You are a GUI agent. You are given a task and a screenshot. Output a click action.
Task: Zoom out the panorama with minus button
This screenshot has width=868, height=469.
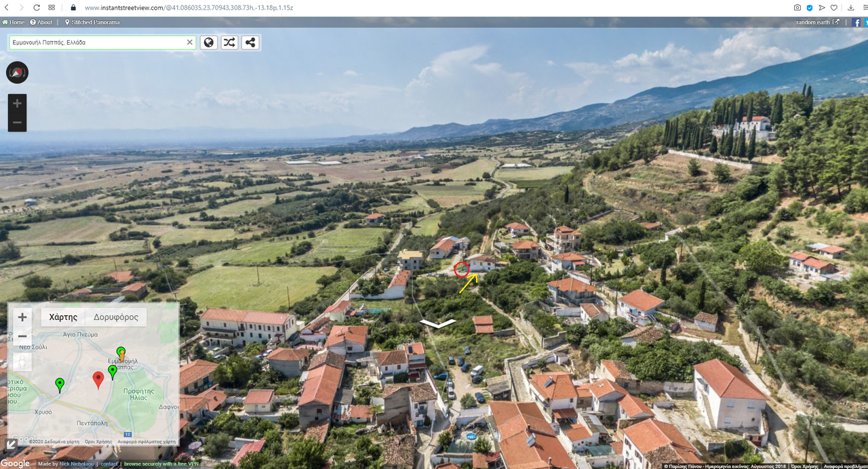click(17, 123)
